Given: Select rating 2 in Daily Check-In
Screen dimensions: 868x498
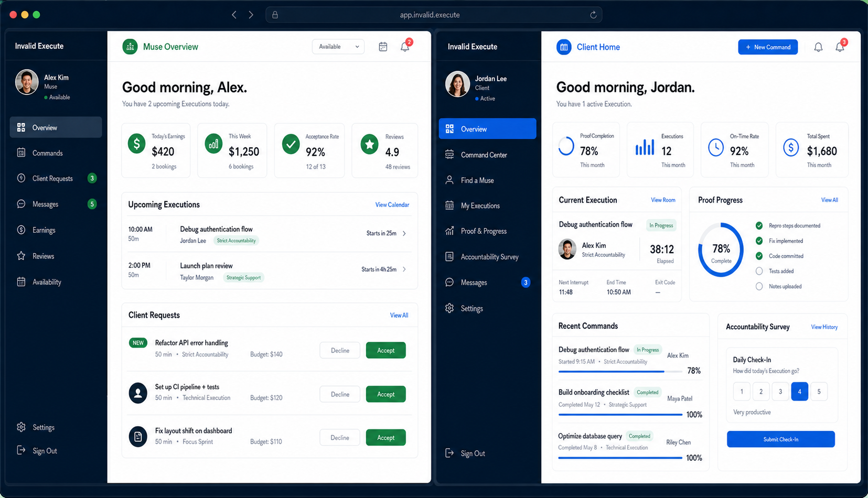Looking at the screenshot, I should 761,392.
